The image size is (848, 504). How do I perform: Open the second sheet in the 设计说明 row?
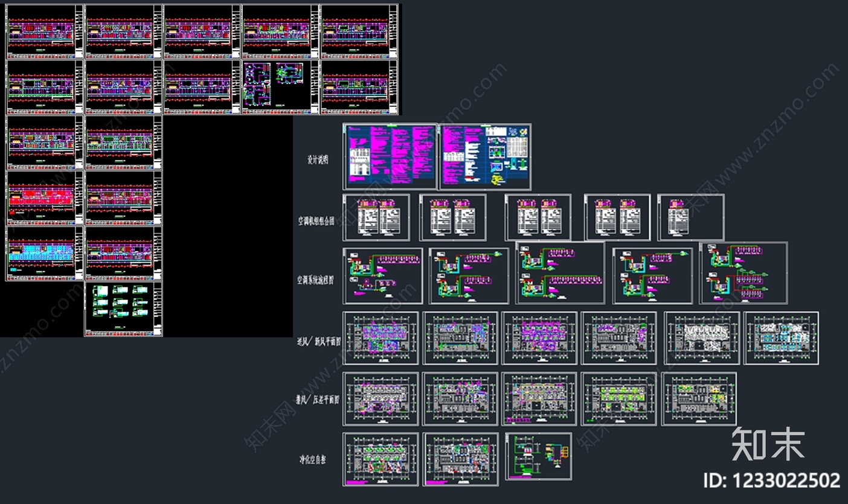pyautogui.click(x=486, y=157)
